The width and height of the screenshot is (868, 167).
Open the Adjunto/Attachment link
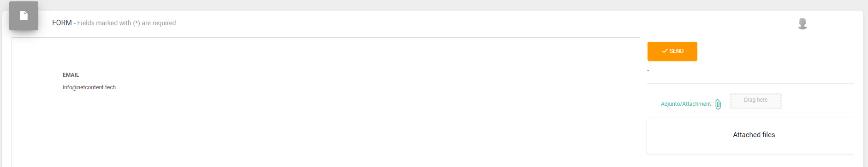(686, 104)
